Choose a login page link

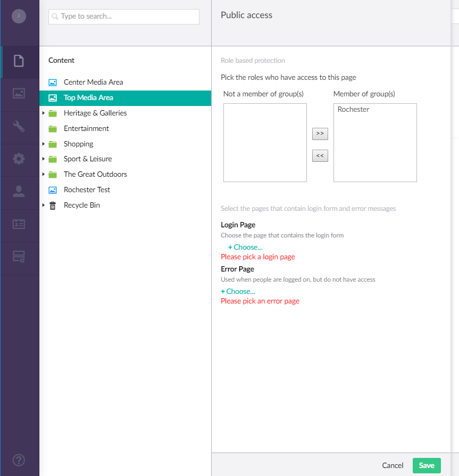pyautogui.click(x=245, y=247)
